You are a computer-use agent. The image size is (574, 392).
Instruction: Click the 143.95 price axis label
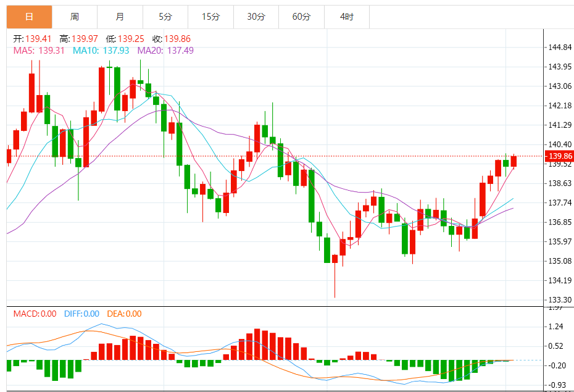(x=560, y=67)
